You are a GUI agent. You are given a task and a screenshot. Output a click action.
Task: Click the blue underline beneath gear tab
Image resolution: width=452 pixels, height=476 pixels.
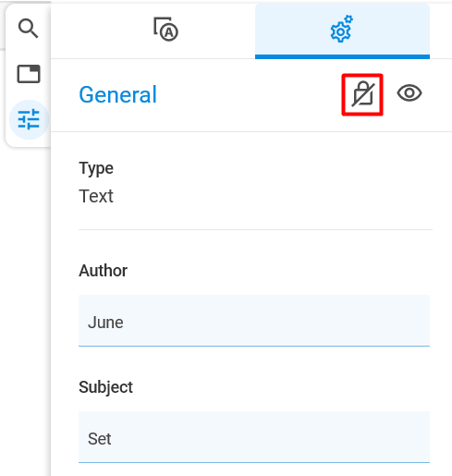point(342,56)
